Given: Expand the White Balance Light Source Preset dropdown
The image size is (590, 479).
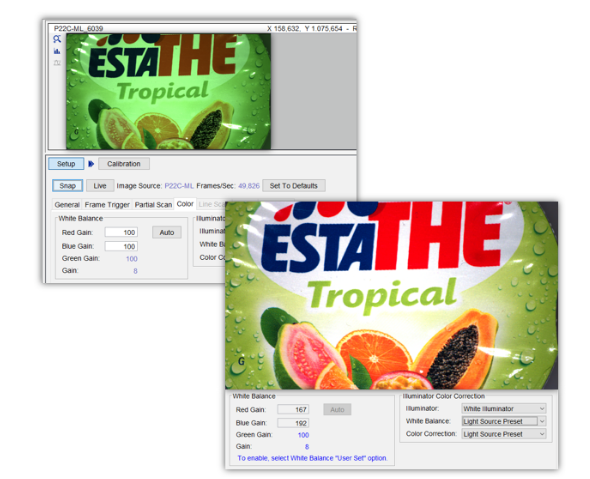Looking at the screenshot, I should [504, 421].
